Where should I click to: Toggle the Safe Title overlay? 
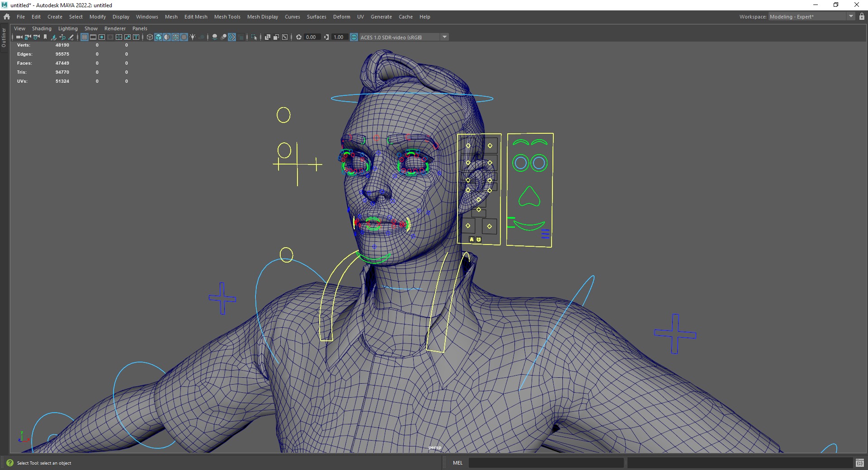pyautogui.click(x=136, y=37)
